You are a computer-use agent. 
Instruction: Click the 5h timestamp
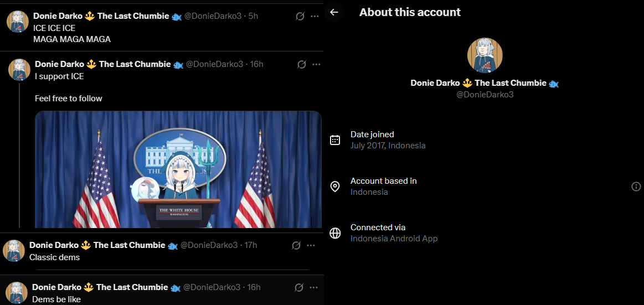[x=253, y=16]
